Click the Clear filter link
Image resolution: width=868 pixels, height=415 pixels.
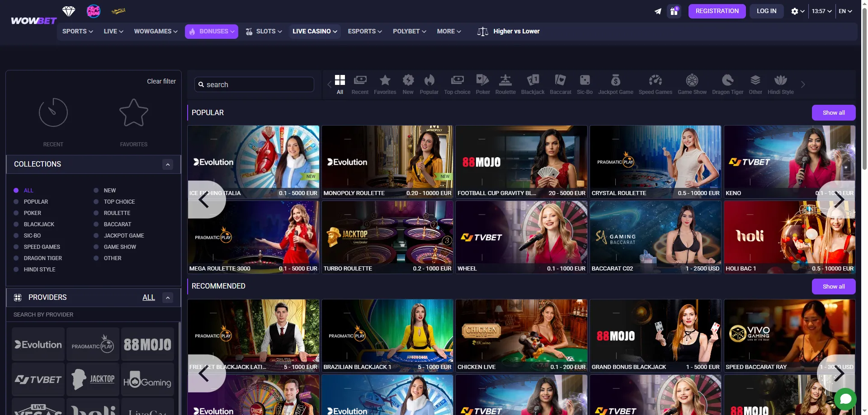[x=161, y=81]
